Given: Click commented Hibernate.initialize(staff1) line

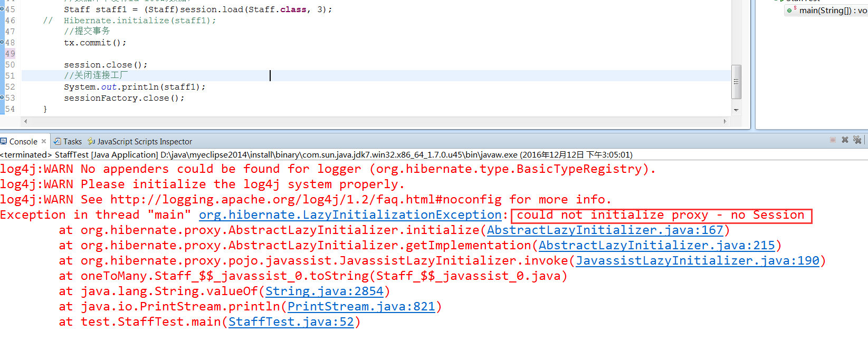Looking at the screenshot, I should point(129,21).
